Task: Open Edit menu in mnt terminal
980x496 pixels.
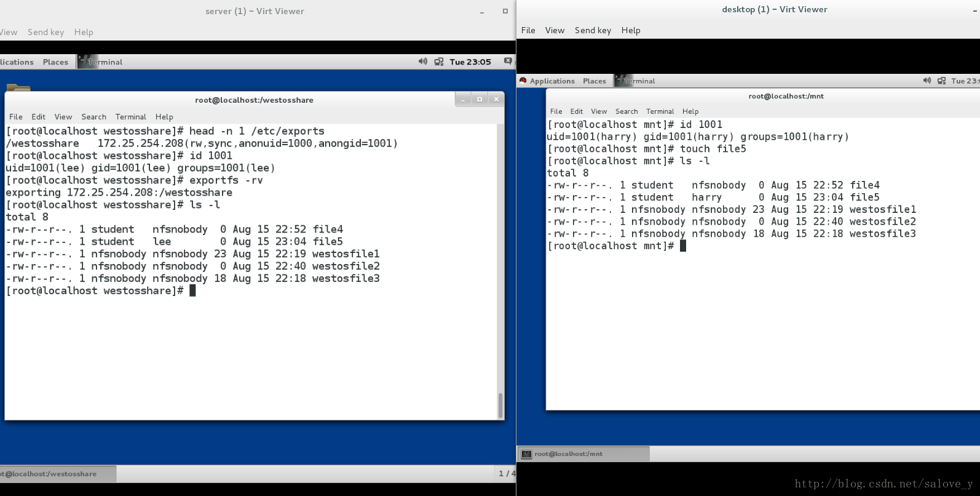Action: 577,111
